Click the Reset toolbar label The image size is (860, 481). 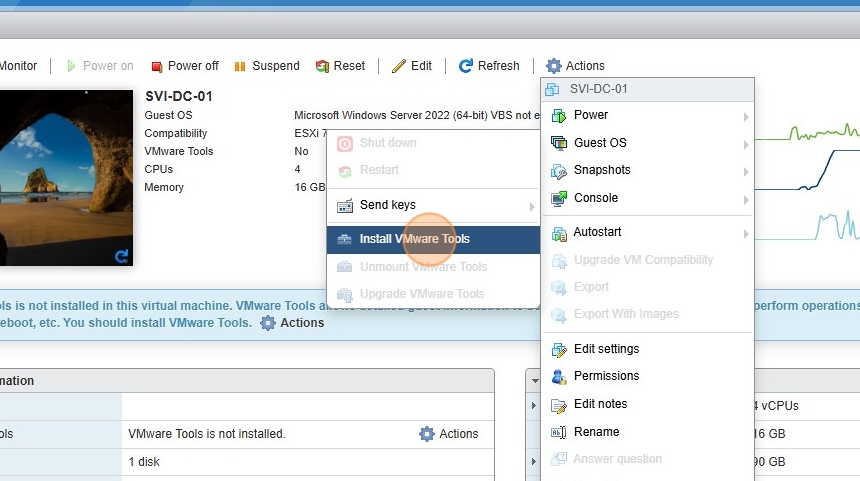click(x=349, y=66)
